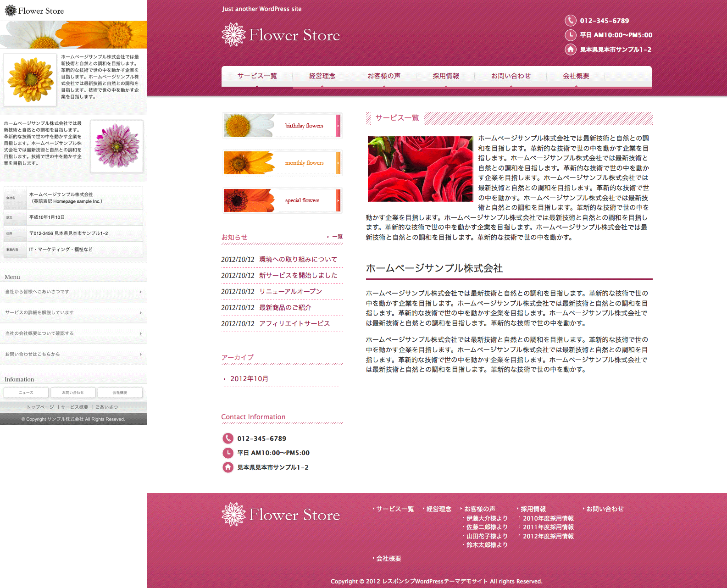Click the home address icon in the header

[570, 50]
